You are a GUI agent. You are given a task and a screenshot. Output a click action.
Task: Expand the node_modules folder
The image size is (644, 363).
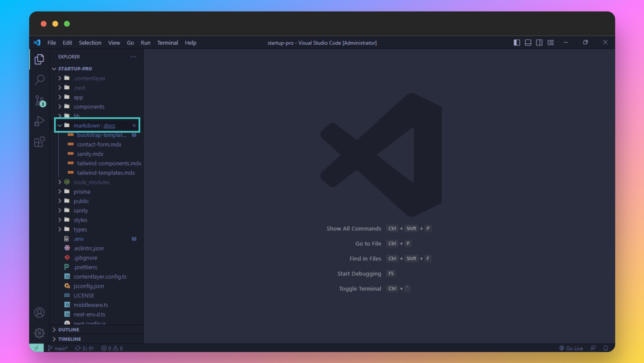97,182
